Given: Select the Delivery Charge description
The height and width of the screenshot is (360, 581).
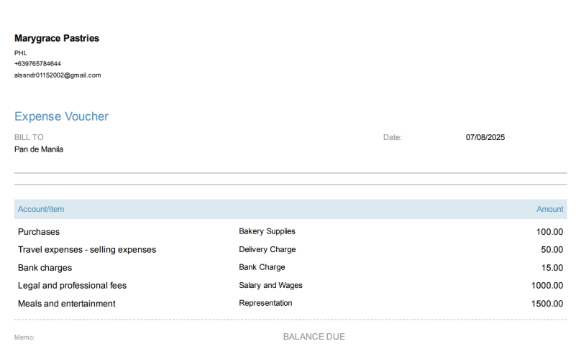Looking at the screenshot, I should click(x=268, y=250).
